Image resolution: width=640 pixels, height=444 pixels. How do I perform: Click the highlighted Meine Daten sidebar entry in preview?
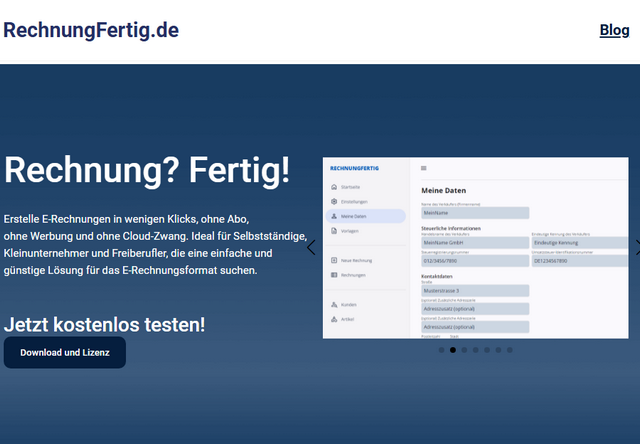click(366, 216)
